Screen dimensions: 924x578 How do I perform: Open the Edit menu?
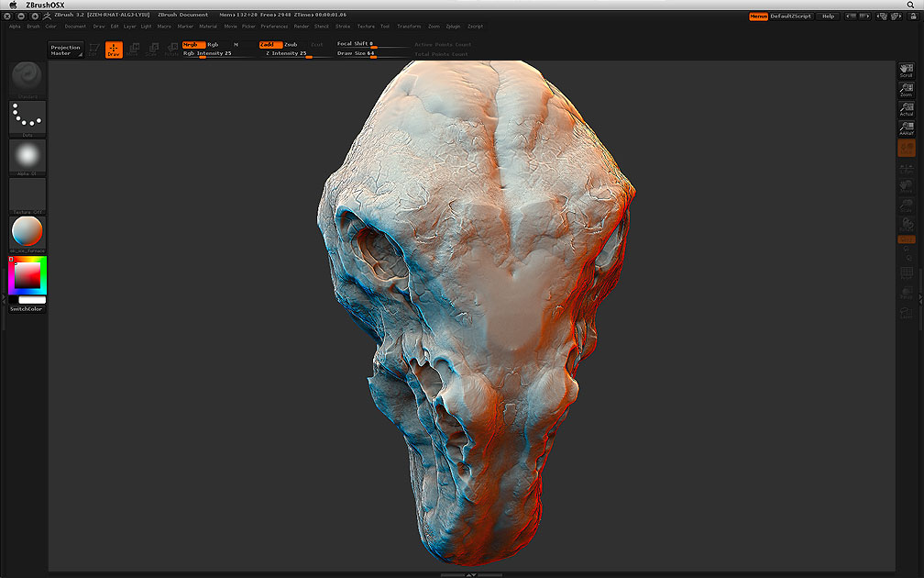[x=115, y=27]
